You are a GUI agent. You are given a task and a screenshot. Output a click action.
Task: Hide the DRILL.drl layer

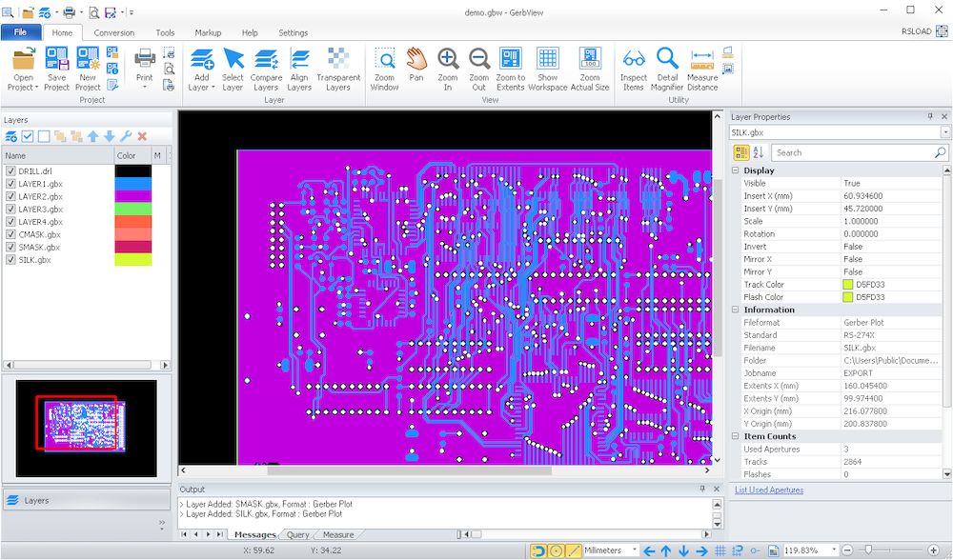pyautogui.click(x=11, y=170)
